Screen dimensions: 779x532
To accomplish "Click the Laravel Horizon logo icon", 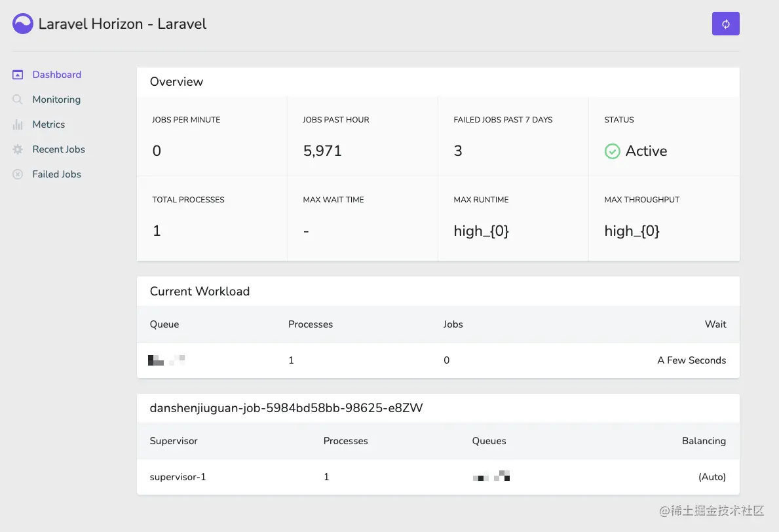I will tap(23, 24).
